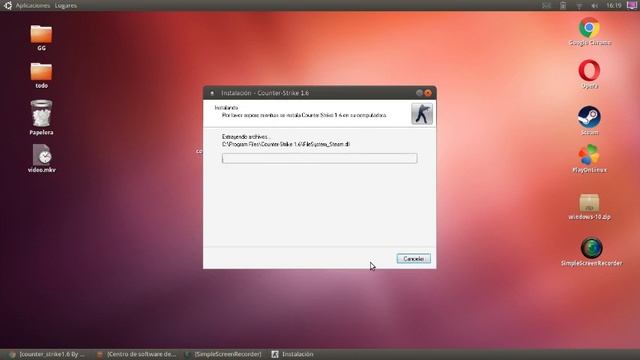Click the 'Instalación - Counter-Strike 1.6' title text

(265, 93)
